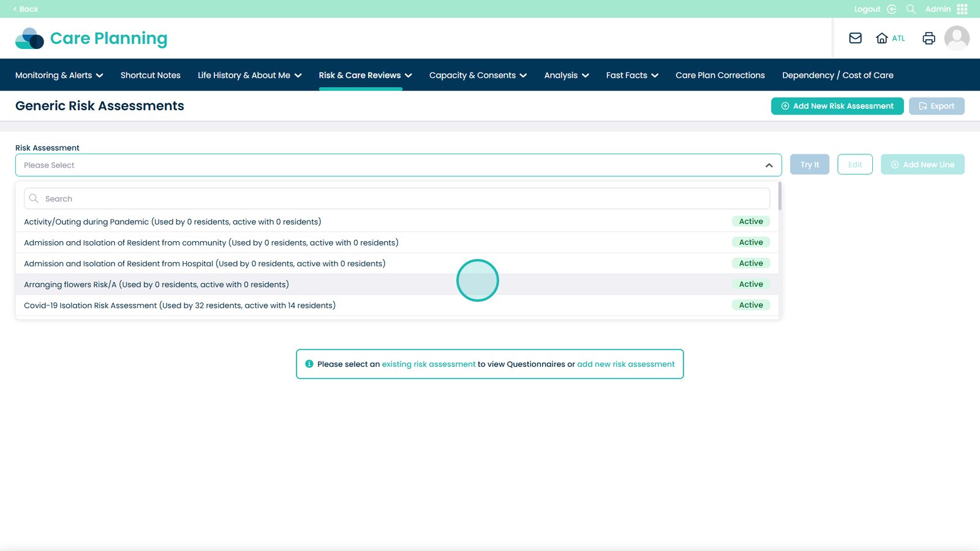
Task: Open the Capacity & Consents menu
Action: tap(477, 75)
